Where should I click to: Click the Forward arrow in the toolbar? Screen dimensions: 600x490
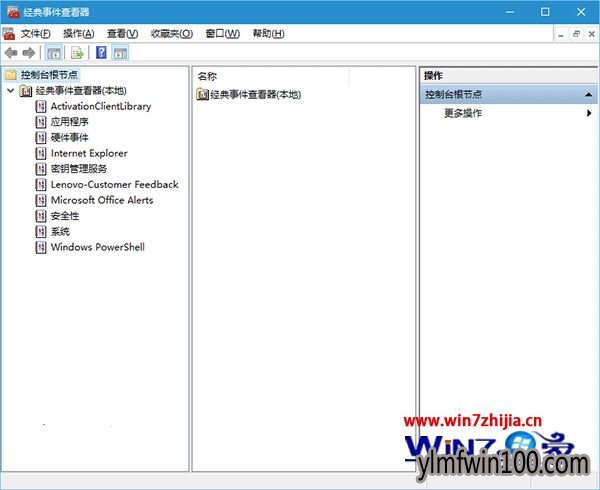coord(29,53)
